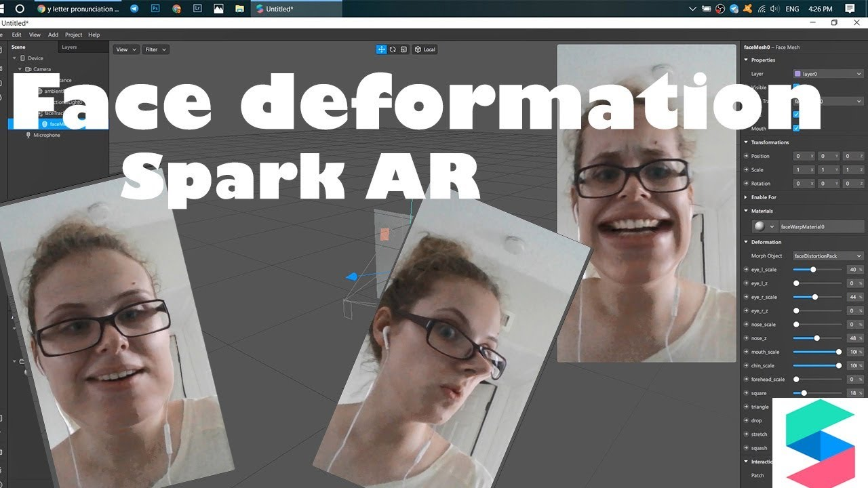Click the Scale Y input field
The image size is (868, 488).
click(828, 170)
